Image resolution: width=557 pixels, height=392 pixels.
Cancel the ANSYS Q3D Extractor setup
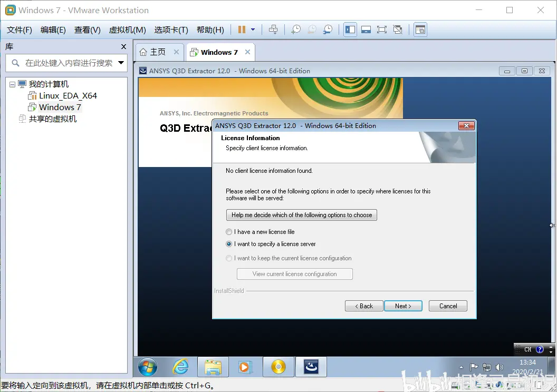click(448, 306)
